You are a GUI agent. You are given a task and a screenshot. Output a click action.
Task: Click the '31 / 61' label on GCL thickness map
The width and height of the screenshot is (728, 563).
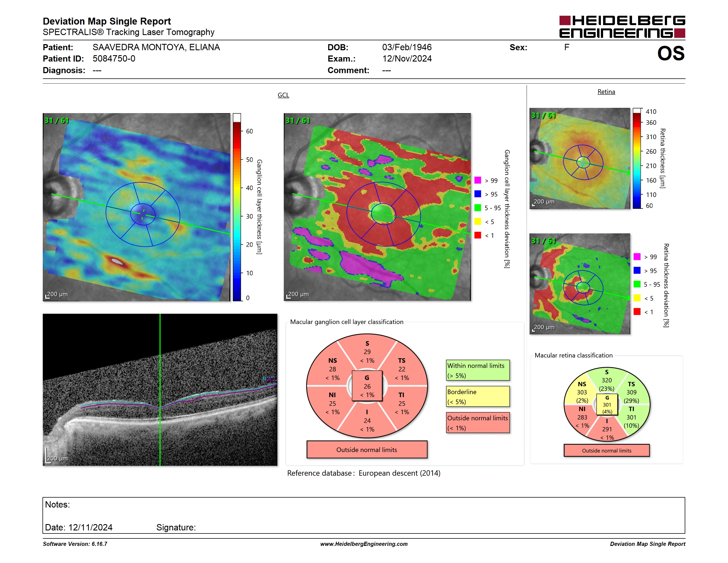[x=57, y=120]
